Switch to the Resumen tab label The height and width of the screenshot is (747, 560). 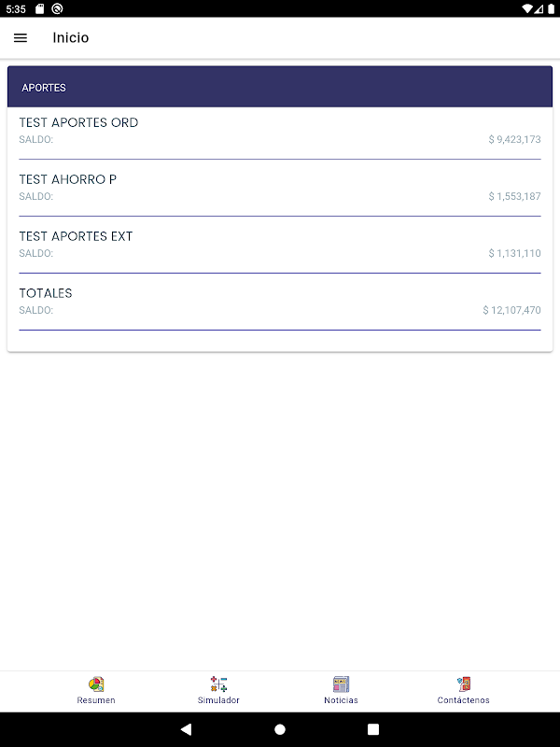(96, 700)
